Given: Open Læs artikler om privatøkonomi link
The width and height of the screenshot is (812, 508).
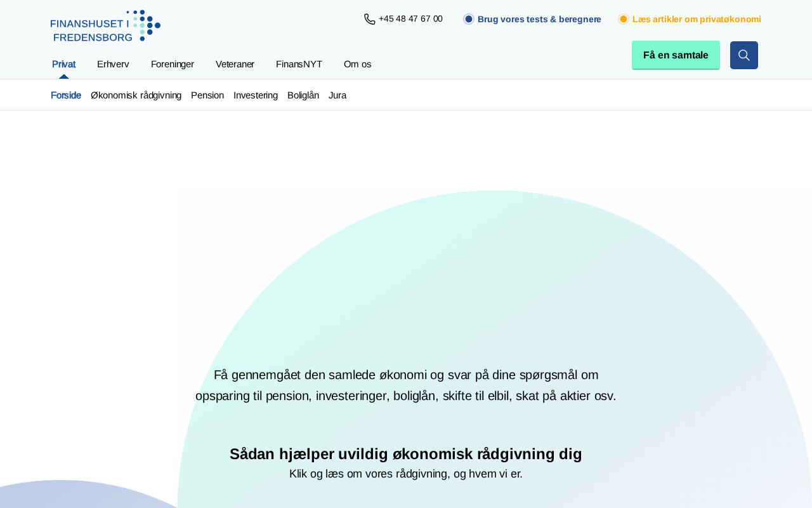Looking at the screenshot, I should tap(697, 19).
